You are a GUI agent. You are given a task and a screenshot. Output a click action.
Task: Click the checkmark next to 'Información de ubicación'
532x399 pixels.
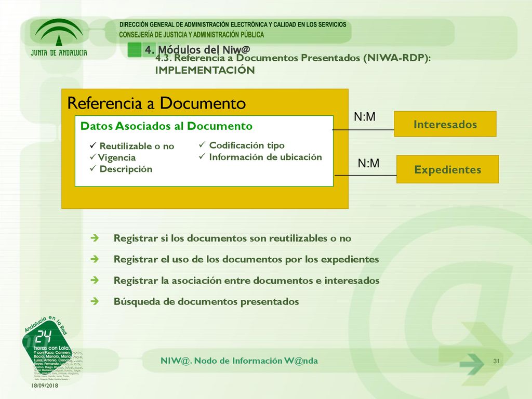pyautogui.click(x=202, y=156)
